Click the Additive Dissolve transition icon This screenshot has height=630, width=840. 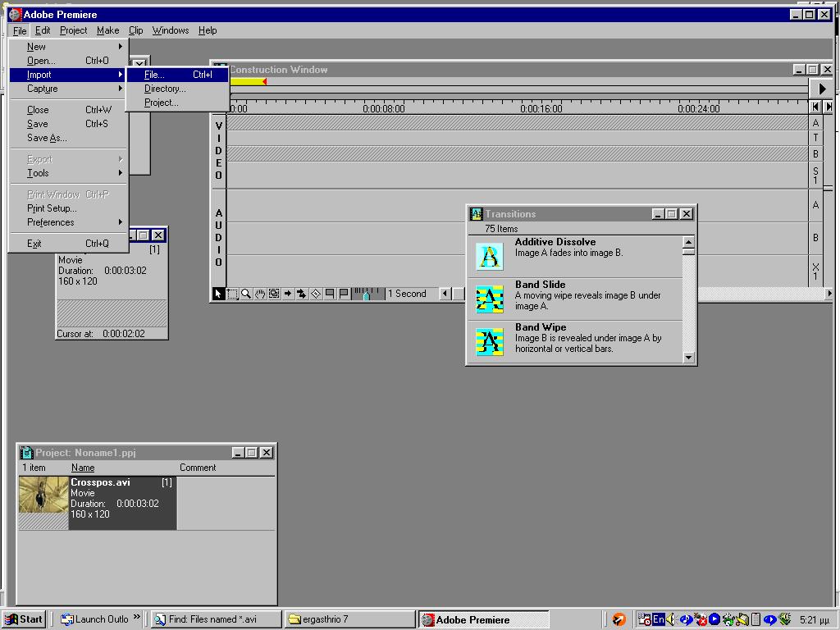point(490,256)
